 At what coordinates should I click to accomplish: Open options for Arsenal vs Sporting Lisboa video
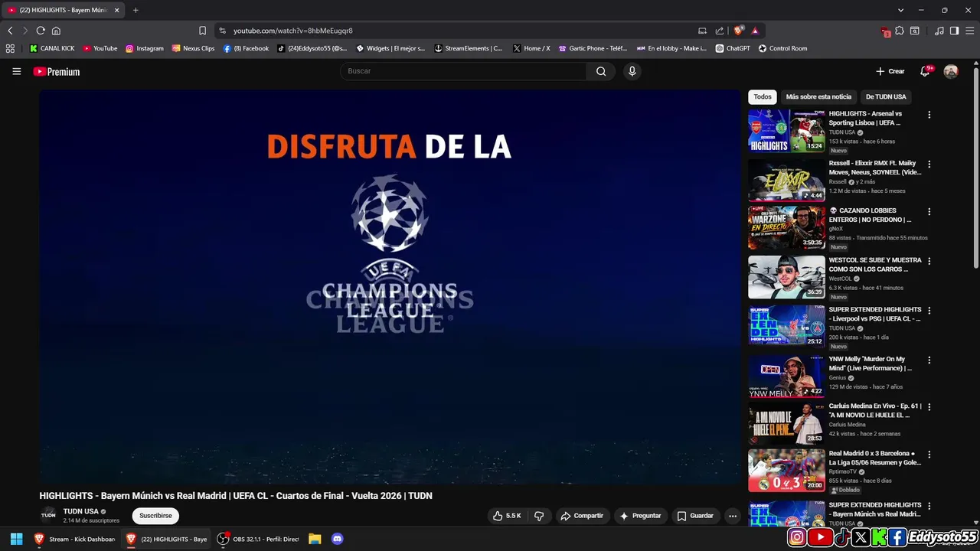[929, 115]
